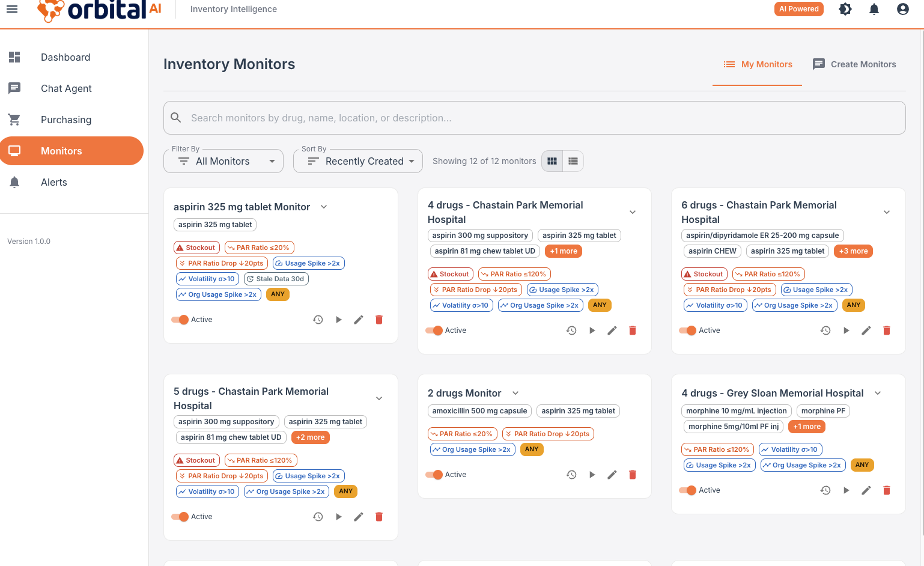This screenshot has width=924, height=566.
Task: Switch to the Create Monitors tab
Action: 854,64
